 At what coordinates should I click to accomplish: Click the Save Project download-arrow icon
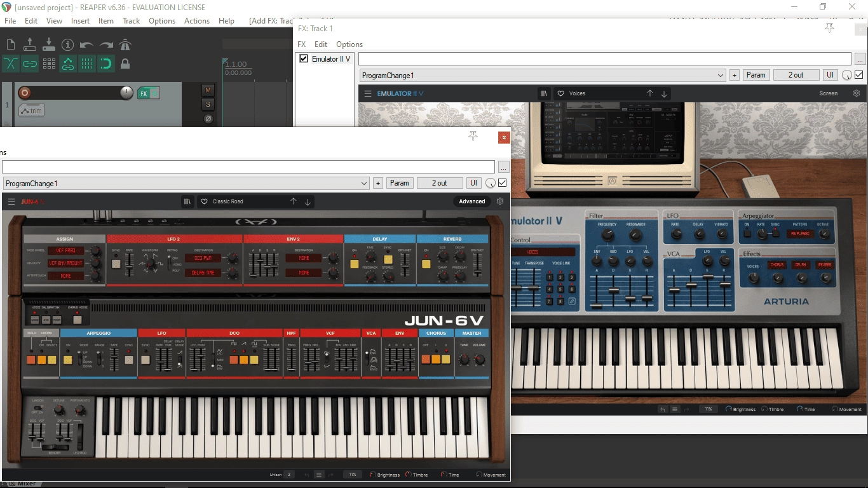48,44
